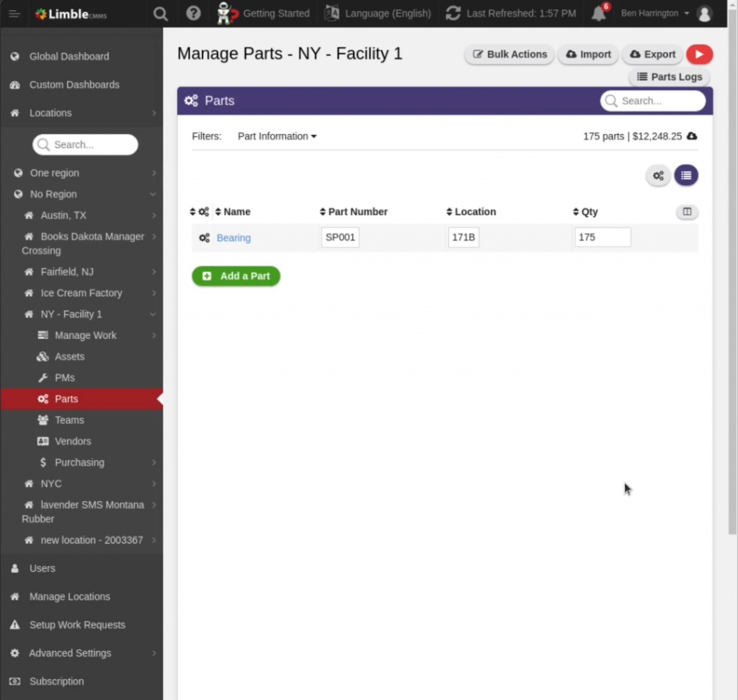
Task: Open Ben Harrington user dropdown
Action: [x=654, y=13]
